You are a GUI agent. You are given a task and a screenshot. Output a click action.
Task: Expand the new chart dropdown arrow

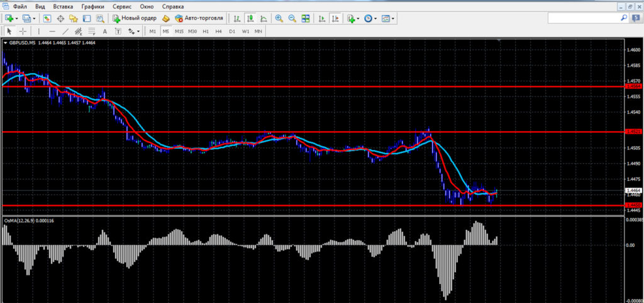pyautogui.click(x=16, y=18)
